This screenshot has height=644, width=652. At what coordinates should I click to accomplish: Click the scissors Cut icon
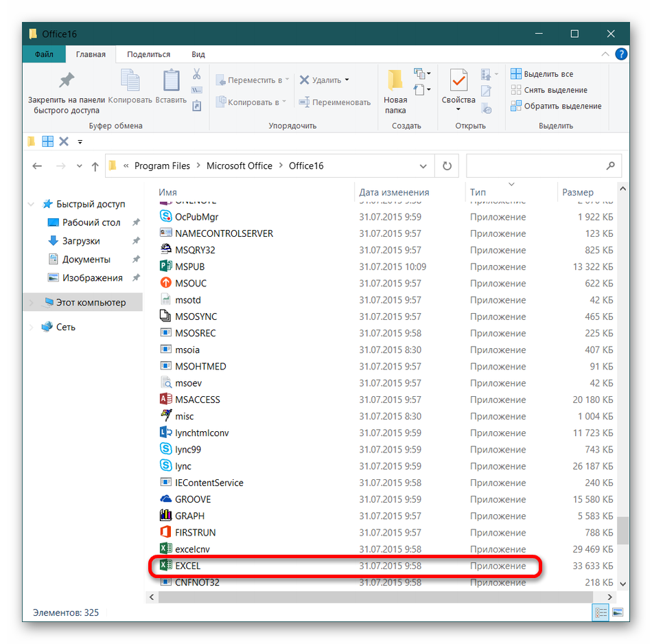coord(197,74)
